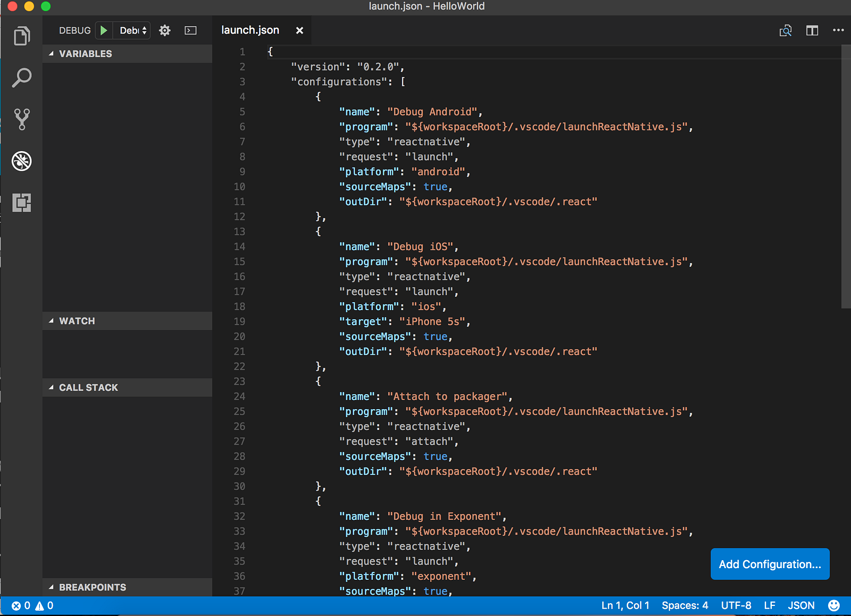The width and height of the screenshot is (851, 616).
Task: Collapse the WATCH section
Action: pyautogui.click(x=77, y=321)
